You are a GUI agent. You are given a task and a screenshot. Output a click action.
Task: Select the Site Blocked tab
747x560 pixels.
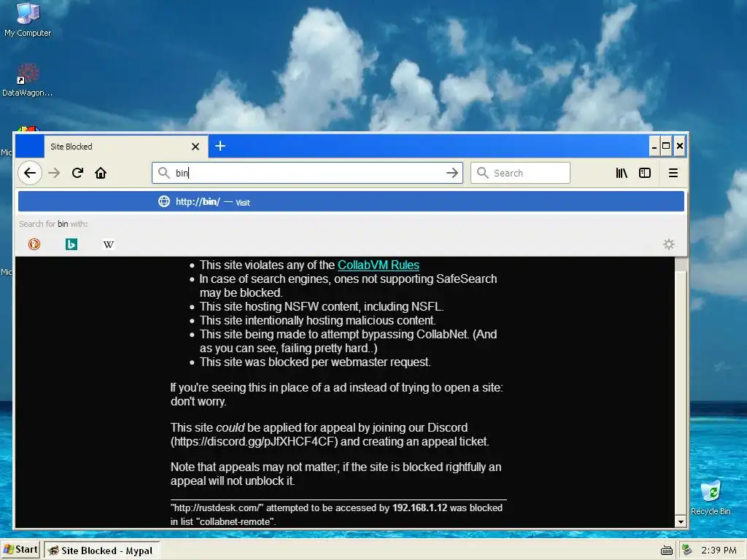(x=125, y=146)
